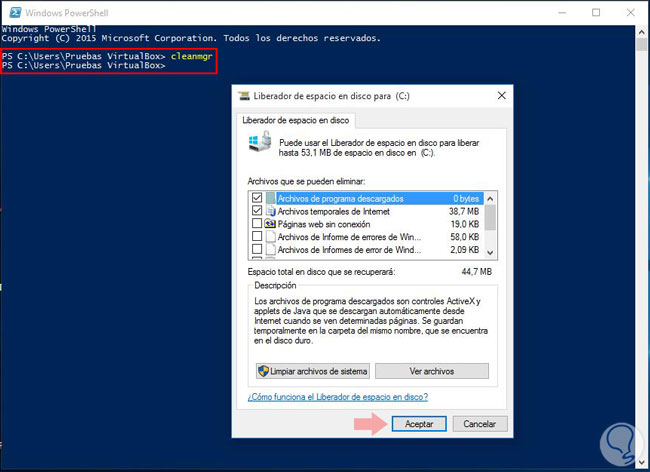Click the Archivos de Informe de errores de Win icon
This screenshot has width=650, height=472.
[271, 237]
